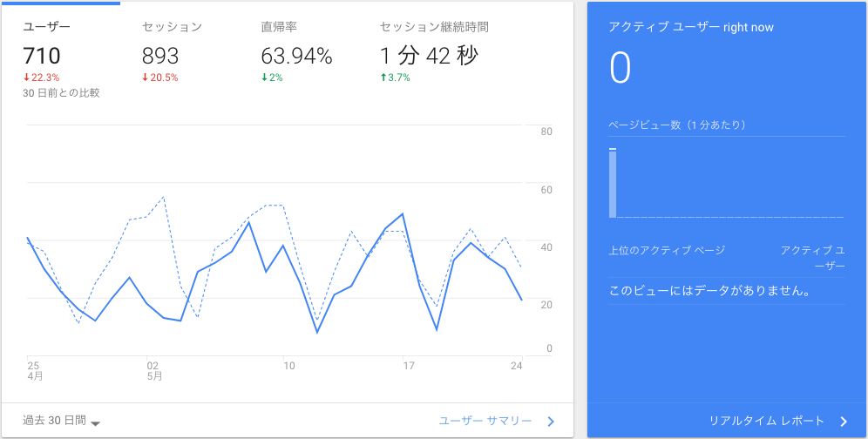Click the red down arrow beside 22.3%
This screenshot has width=868, height=439.
[27, 78]
